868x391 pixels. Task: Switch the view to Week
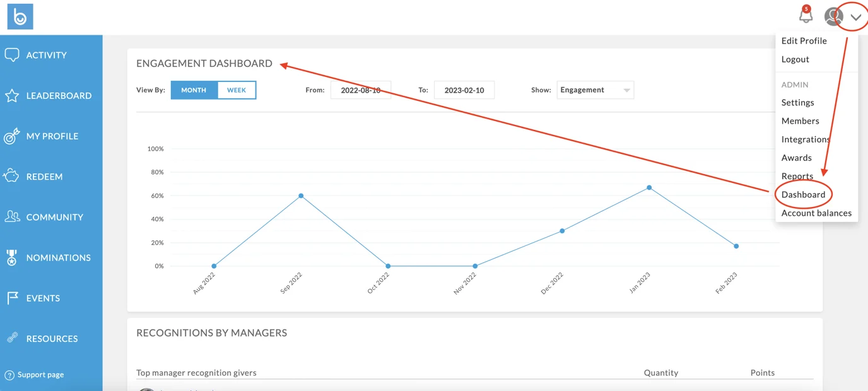237,90
